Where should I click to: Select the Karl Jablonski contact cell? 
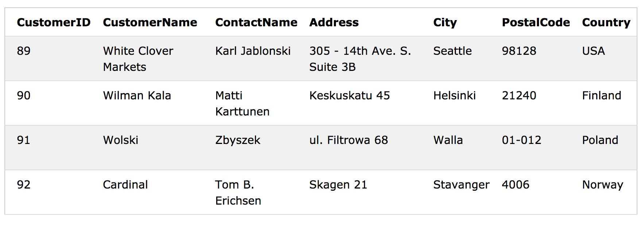click(x=253, y=51)
